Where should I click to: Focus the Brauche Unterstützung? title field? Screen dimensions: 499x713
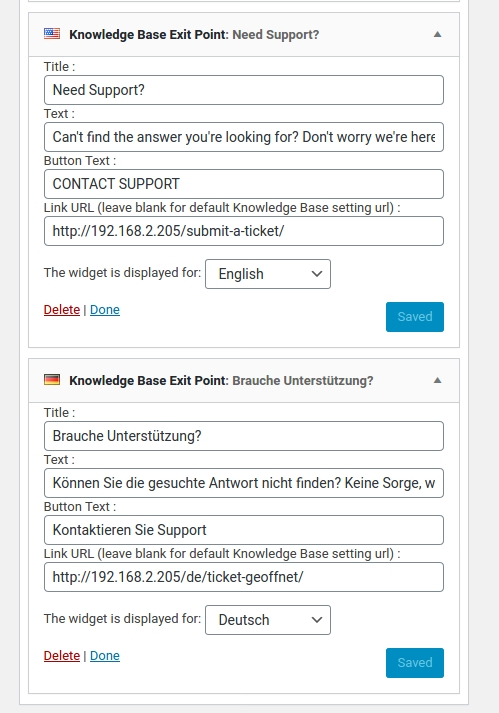(x=244, y=436)
